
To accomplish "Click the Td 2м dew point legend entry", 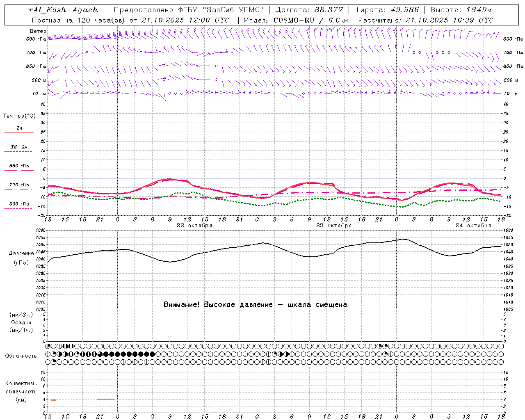I will [19, 147].
